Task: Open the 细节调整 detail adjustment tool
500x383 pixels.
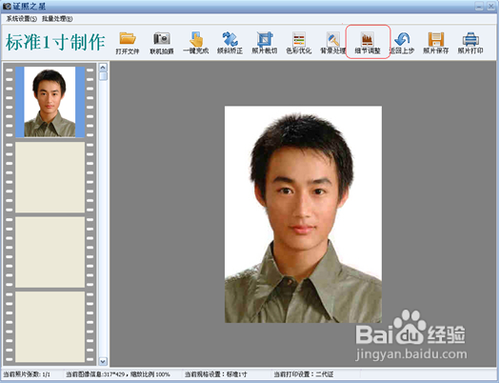Action: pyautogui.click(x=367, y=43)
